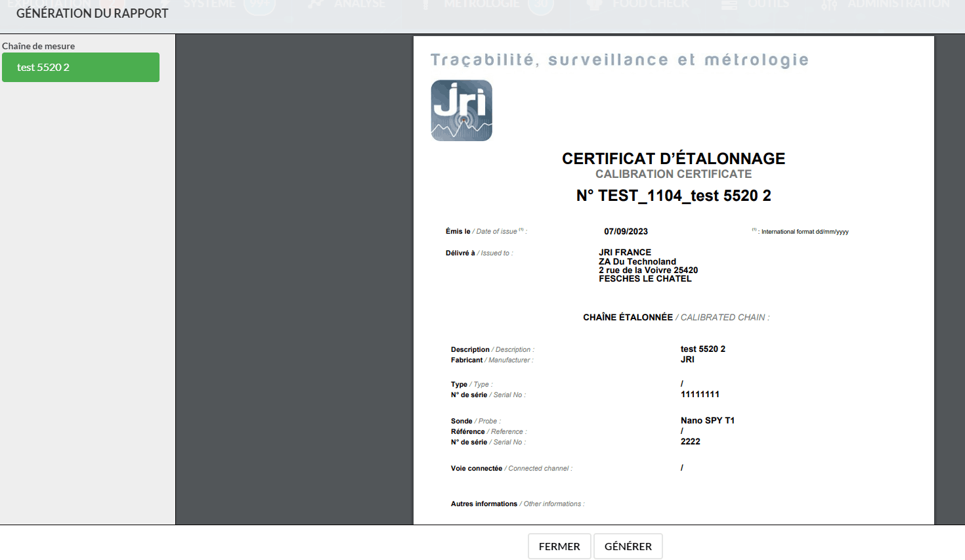The width and height of the screenshot is (965, 560).
Task: Click the 'JRI FRANCE' address line
Action: (x=625, y=252)
